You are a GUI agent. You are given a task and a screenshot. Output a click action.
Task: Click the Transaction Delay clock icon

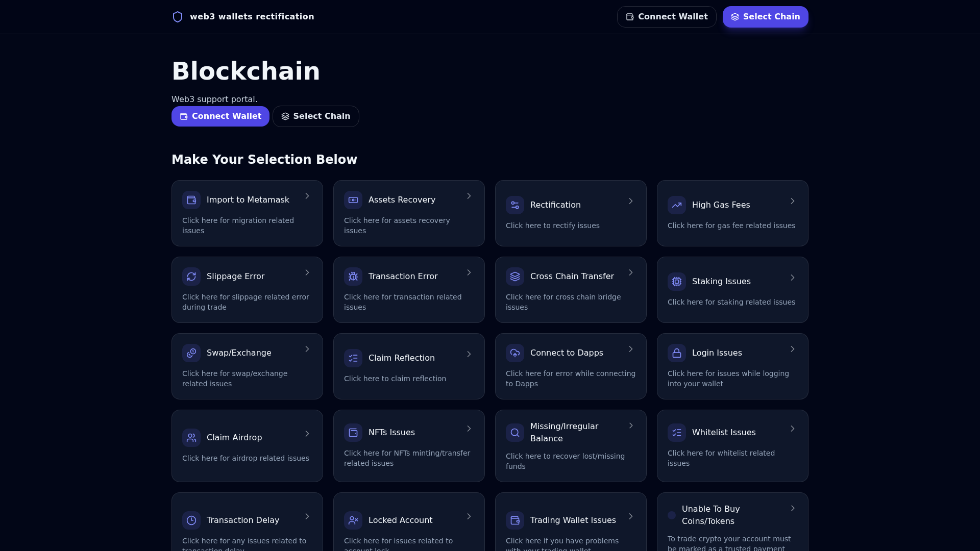pyautogui.click(x=191, y=520)
